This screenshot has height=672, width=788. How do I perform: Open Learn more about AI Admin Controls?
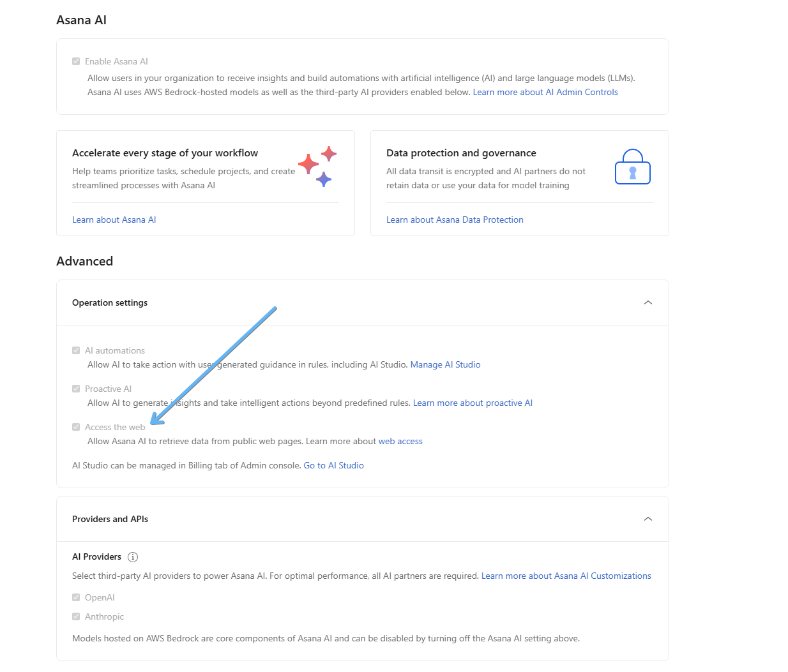545,93
